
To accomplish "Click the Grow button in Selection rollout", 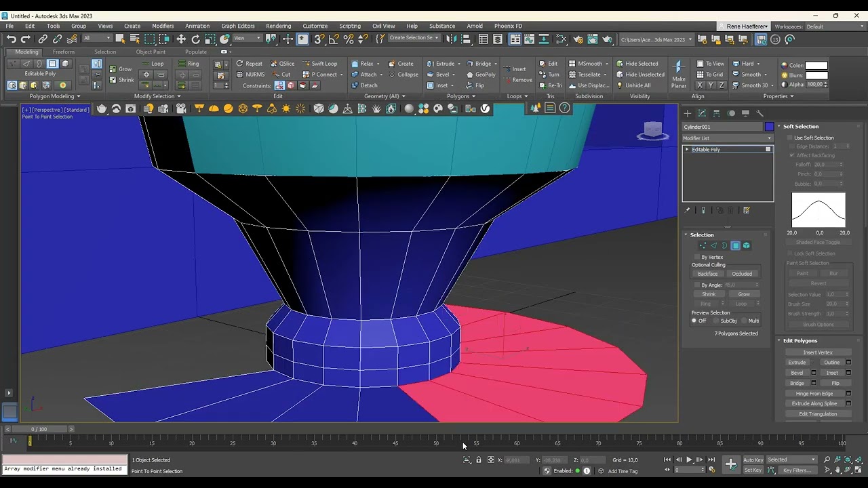I will 744,294.
